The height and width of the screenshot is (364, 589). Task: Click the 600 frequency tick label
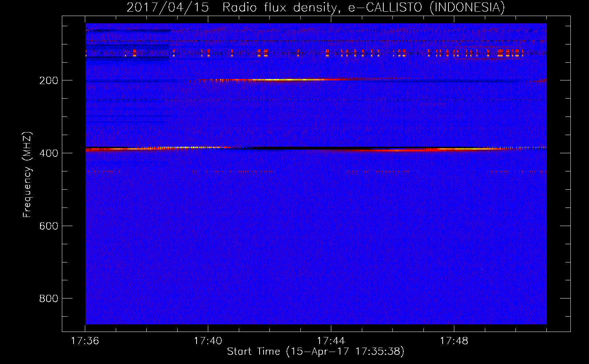[x=49, y=226]
